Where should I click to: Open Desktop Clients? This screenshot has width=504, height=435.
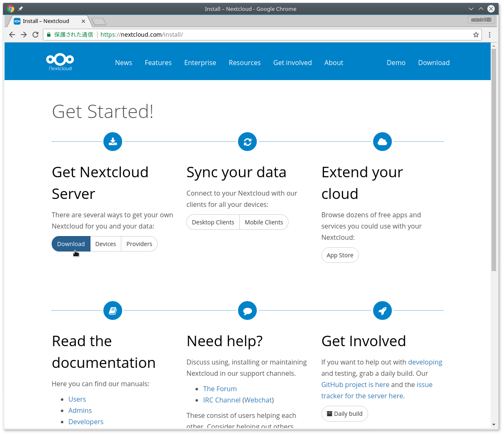pyautogui.click(x=213, y=222)
